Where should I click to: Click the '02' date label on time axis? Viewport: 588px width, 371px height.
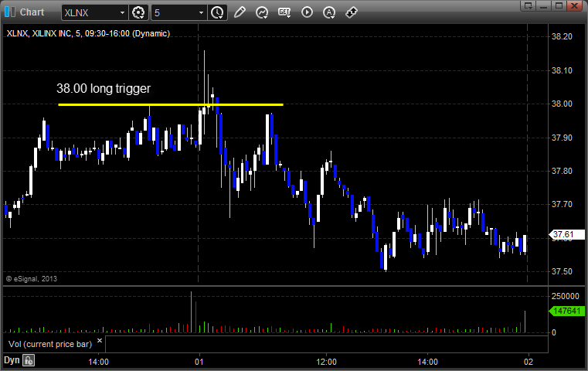pos(529,362)
